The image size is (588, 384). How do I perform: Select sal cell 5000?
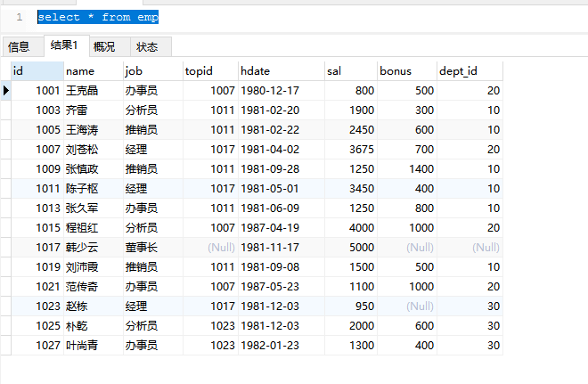(x=351, y=247)
